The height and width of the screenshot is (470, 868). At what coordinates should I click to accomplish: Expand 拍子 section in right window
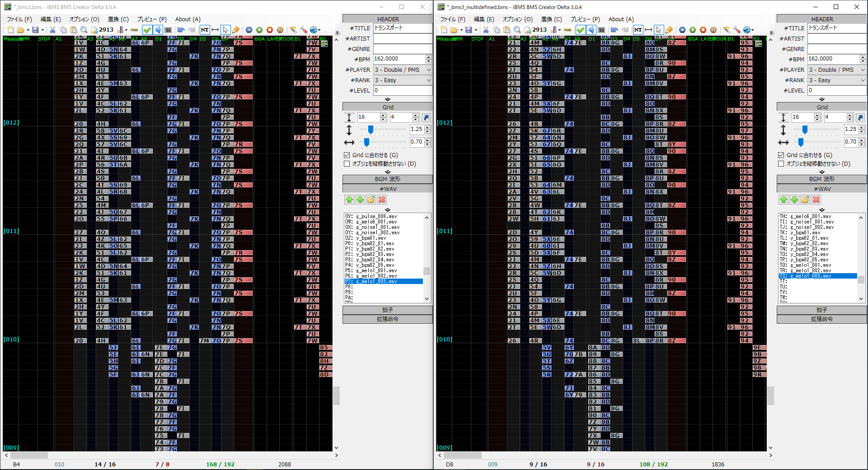822,310
